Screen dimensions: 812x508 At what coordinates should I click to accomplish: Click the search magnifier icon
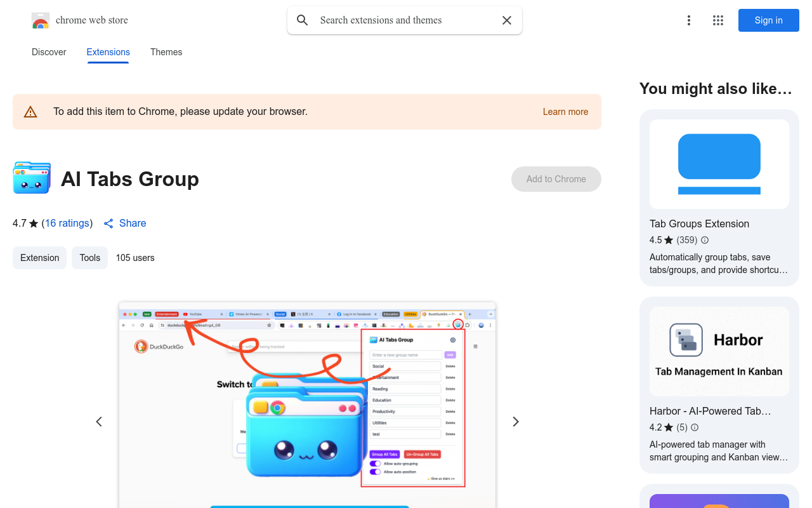pyautogui.click(x=302, y=20)
